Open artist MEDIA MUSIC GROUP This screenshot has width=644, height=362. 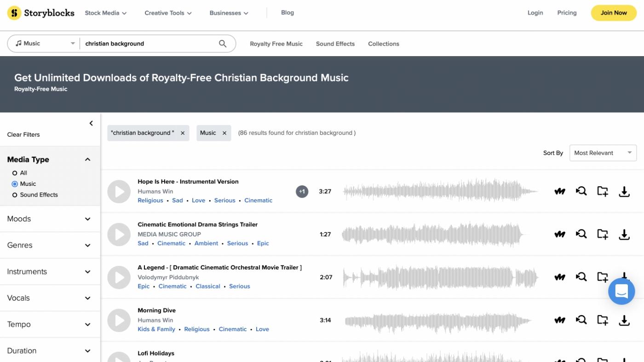click(x=169, y=234)
